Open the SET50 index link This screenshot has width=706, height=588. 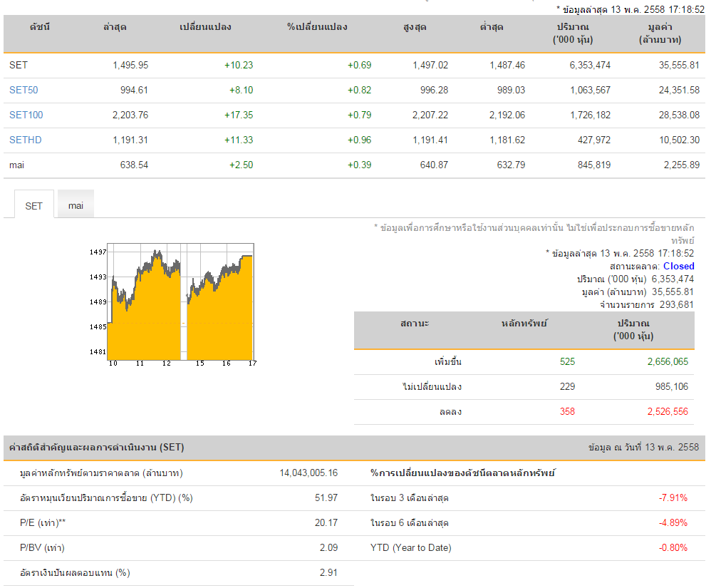(x=24, y=90)
